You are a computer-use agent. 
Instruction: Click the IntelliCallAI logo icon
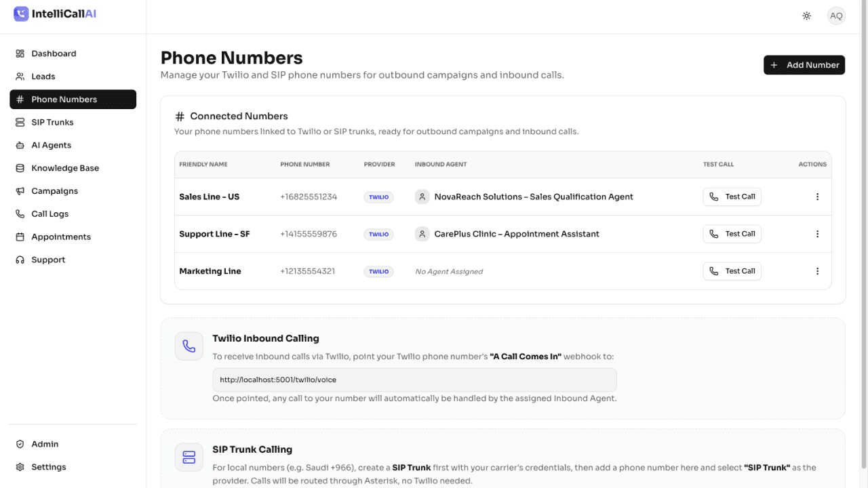[21, 14]
